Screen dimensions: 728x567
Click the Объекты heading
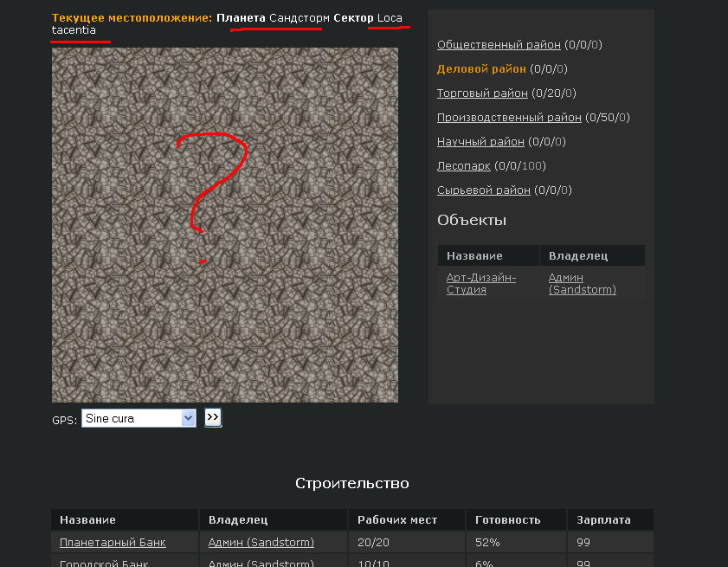472,220
